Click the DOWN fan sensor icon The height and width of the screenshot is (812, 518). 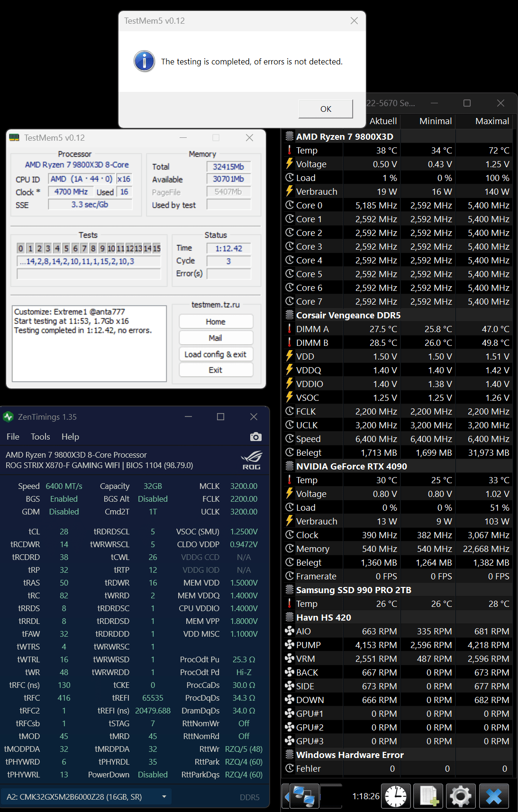click(290, 700)
